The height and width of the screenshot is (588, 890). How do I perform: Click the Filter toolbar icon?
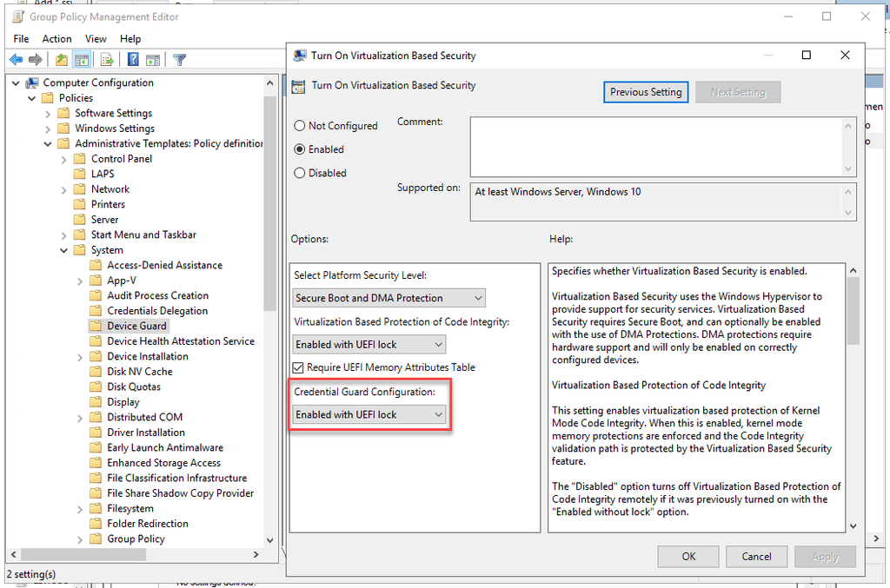(x=179, y=59)
